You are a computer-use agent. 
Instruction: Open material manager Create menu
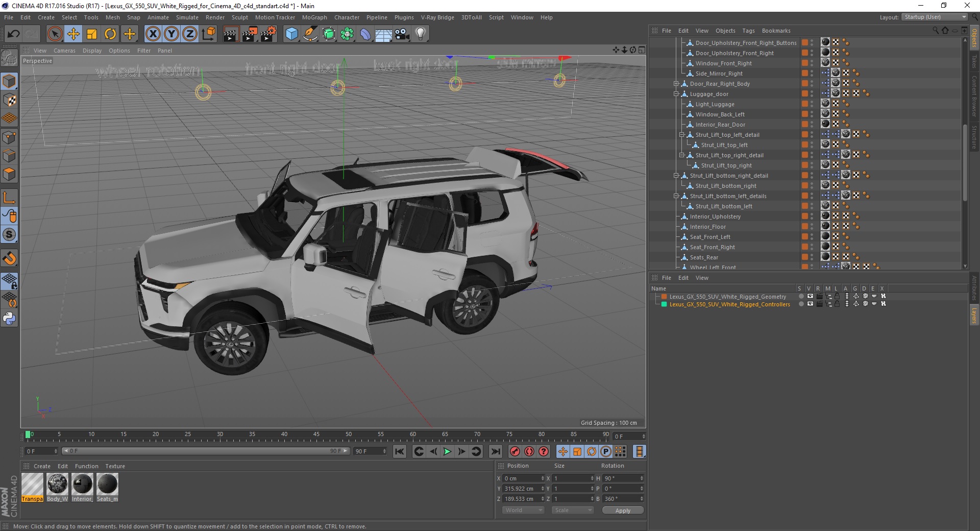[42, 466]
